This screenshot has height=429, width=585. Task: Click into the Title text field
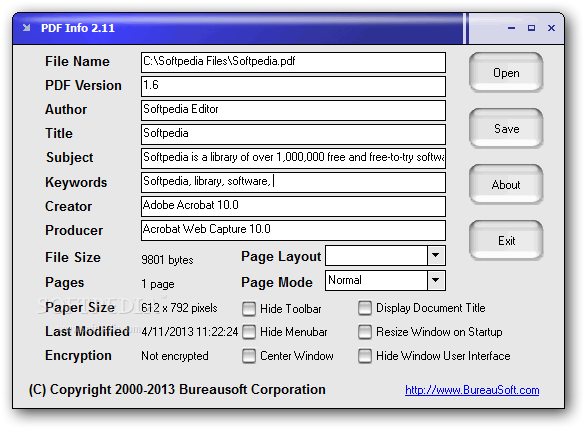click(293, 134)
